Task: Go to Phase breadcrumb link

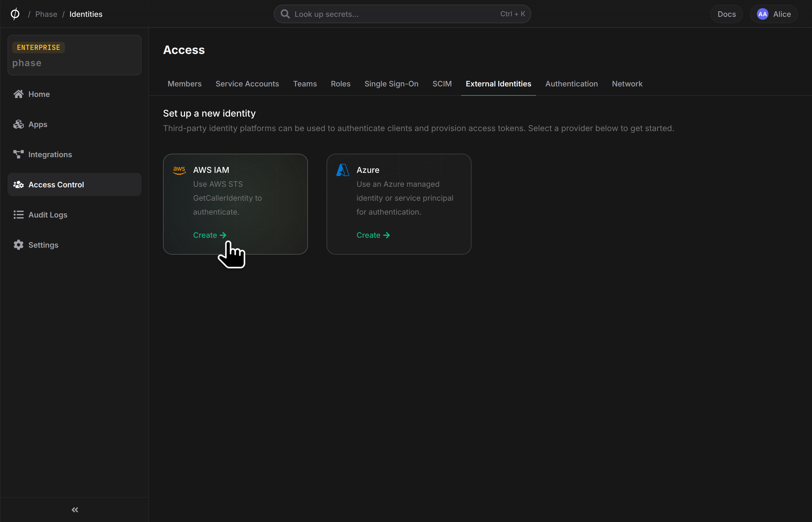Action: tap(46, 14)
